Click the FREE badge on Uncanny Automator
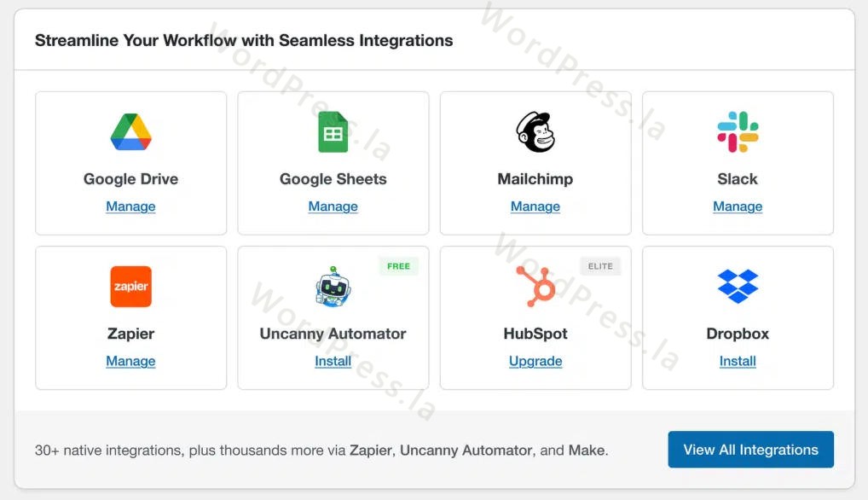868x500 pixels. click(x=398, y=266)
